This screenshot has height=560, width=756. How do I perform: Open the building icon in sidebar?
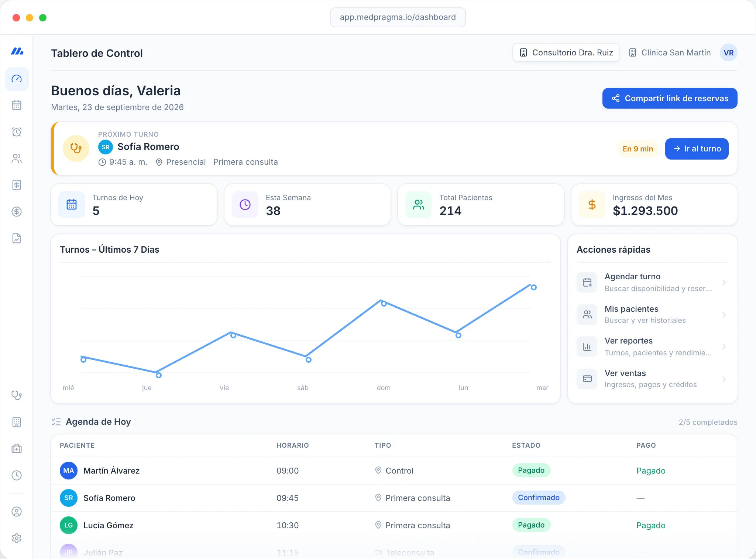[17, 422]
